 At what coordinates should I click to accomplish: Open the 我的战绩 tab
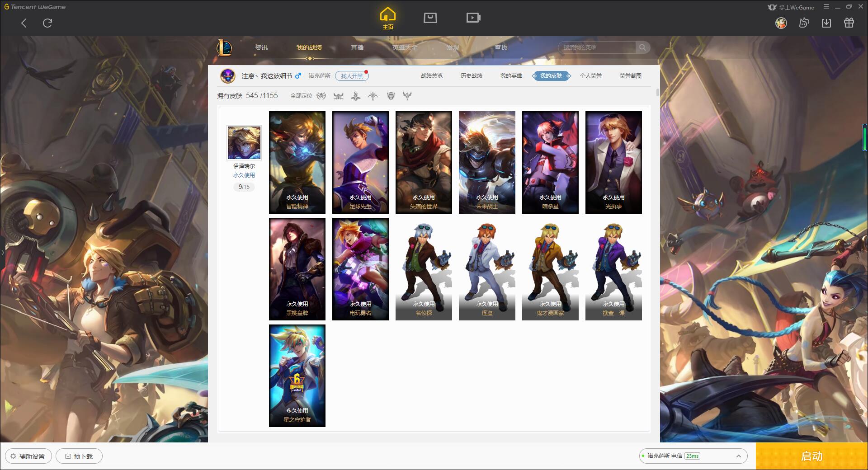coord(309,47)
